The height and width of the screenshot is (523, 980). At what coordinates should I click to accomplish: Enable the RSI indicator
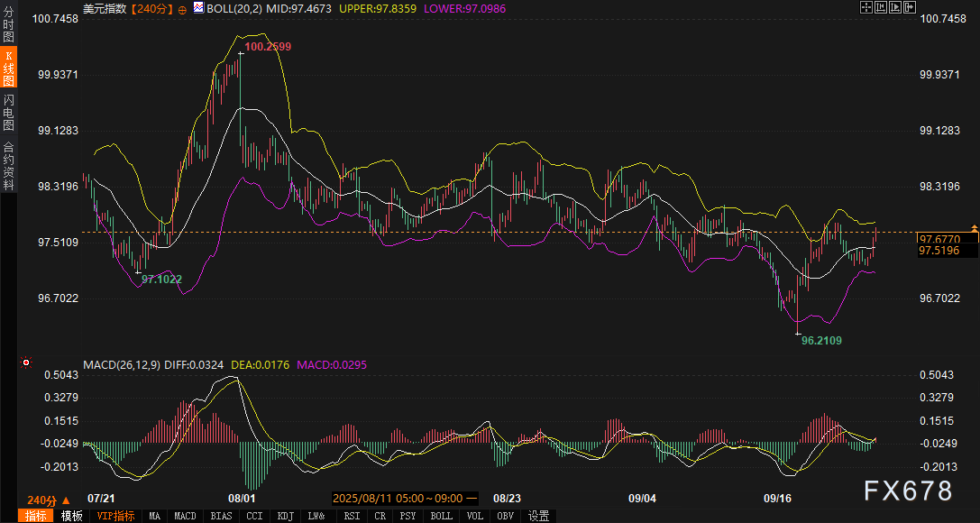tap(352, 516)
